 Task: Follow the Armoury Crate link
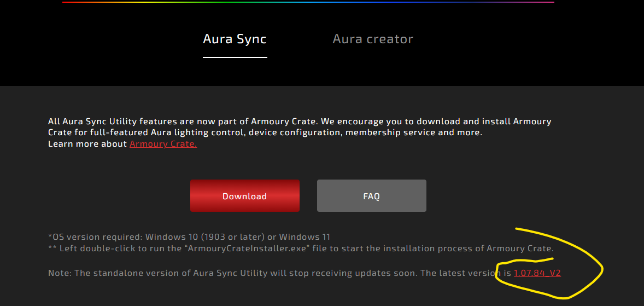[x=163, y=144]
